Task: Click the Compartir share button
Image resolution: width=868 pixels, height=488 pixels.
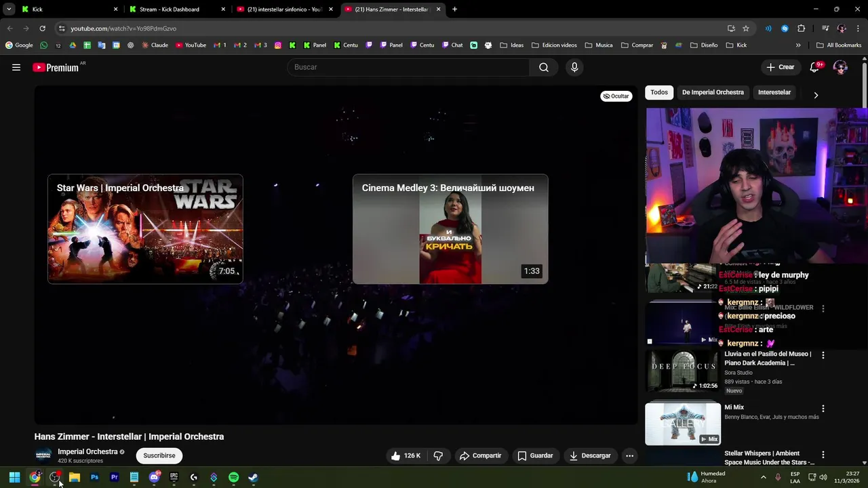Action: pos(480,455)
